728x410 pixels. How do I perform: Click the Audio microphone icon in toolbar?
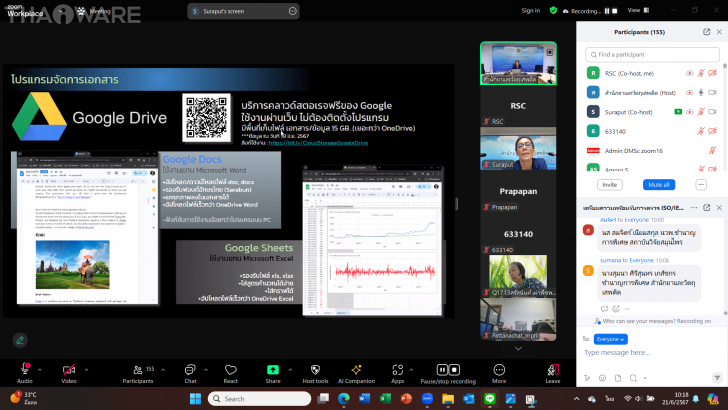(25, 369)
